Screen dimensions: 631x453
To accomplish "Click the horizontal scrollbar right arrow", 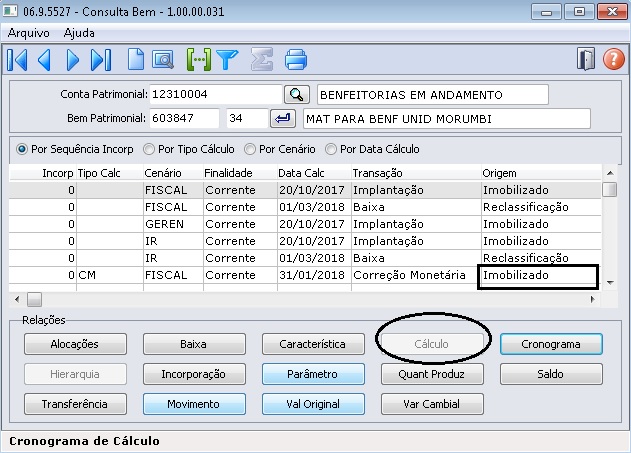I will [x=592, y=299].
